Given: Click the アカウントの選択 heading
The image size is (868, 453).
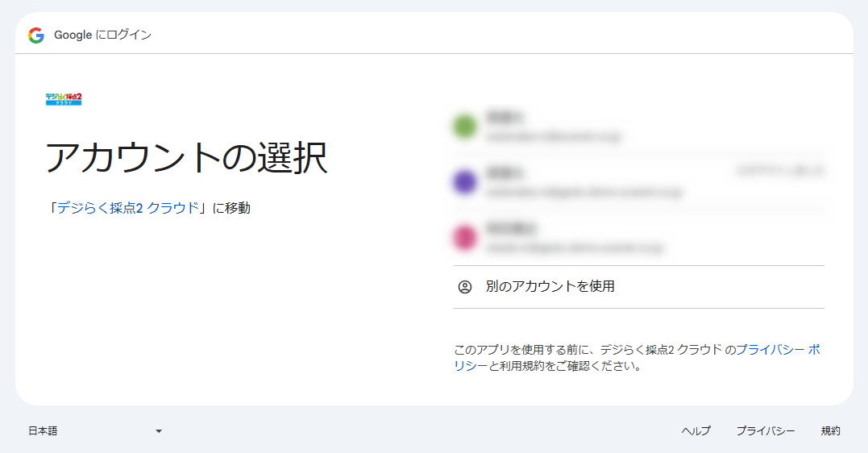Looking at the screenshot, I should [x=186, y=157].
